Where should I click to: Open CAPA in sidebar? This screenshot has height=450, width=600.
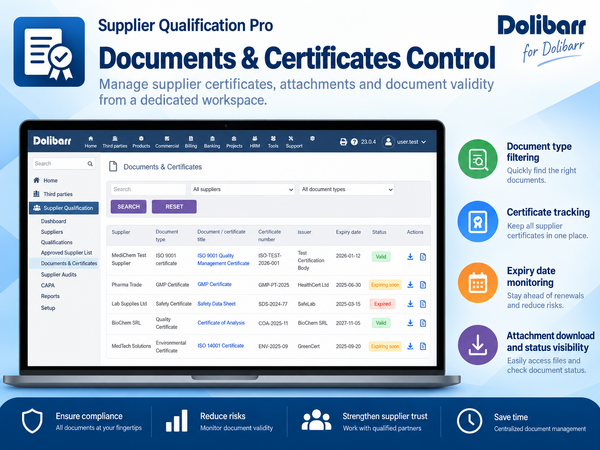tap(48, 285)
